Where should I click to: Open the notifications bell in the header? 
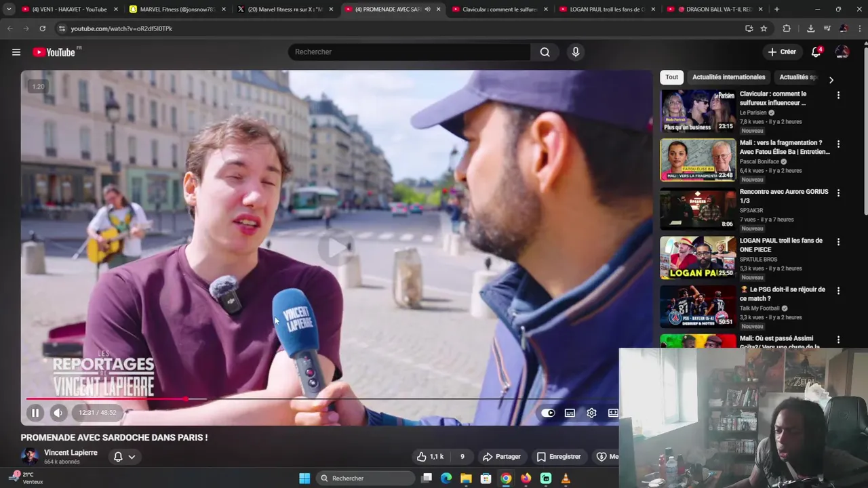816,52
